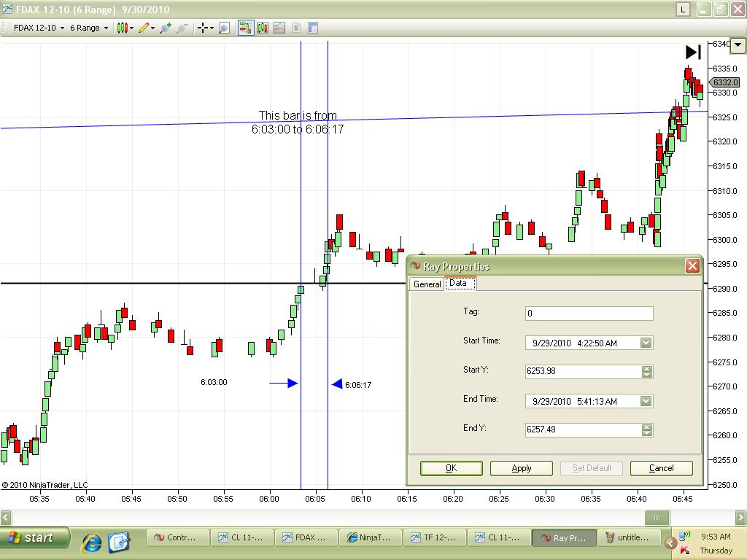Open the Data Series candle icon
The height and width of the screenshot is (560, 747).
click(263, 28)
